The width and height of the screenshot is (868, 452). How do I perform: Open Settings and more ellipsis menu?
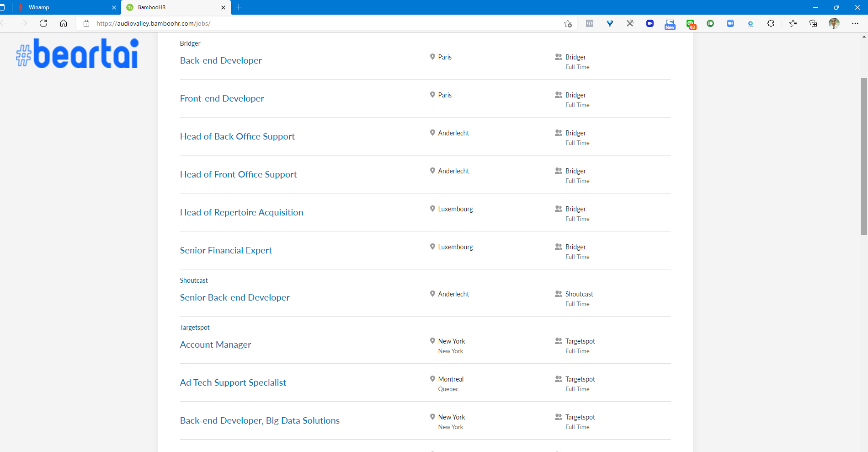tap(855, 23)
